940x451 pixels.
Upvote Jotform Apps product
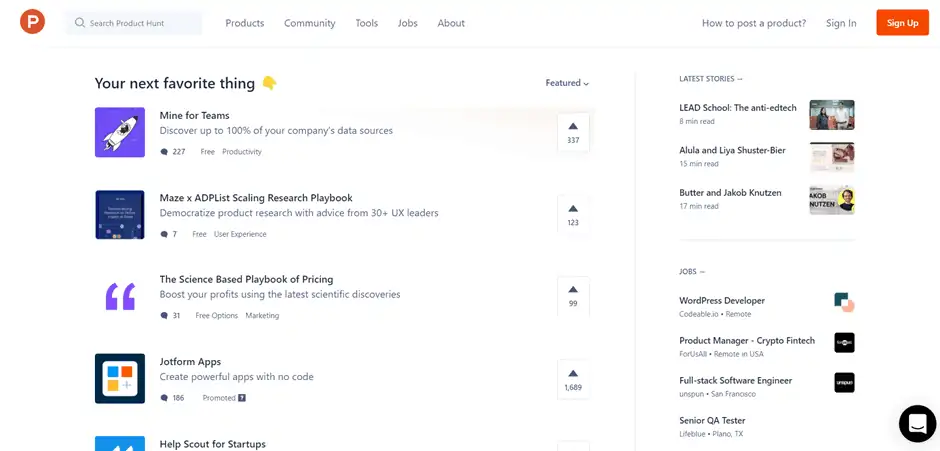(x=573, y=378)
